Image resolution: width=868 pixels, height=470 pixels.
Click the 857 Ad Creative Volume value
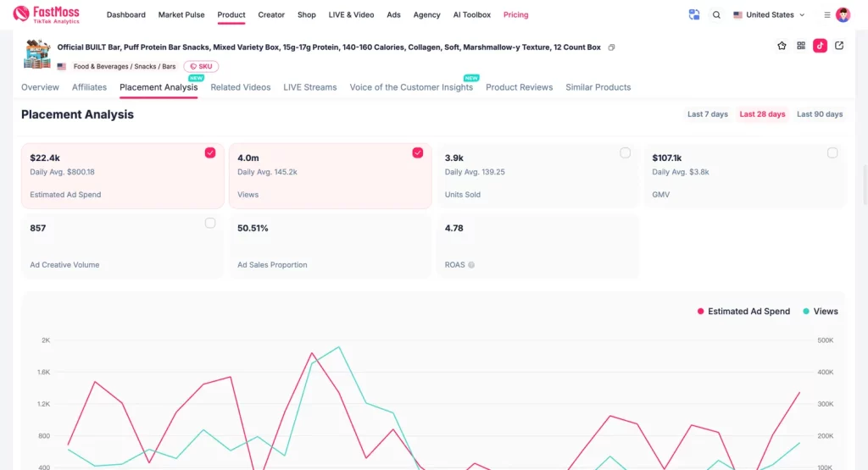click(37, 228)
